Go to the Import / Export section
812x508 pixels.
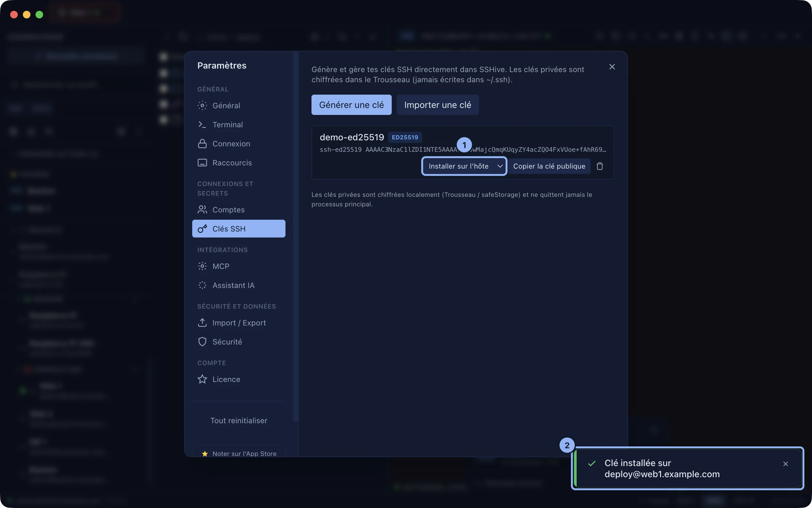pos(239,323)
